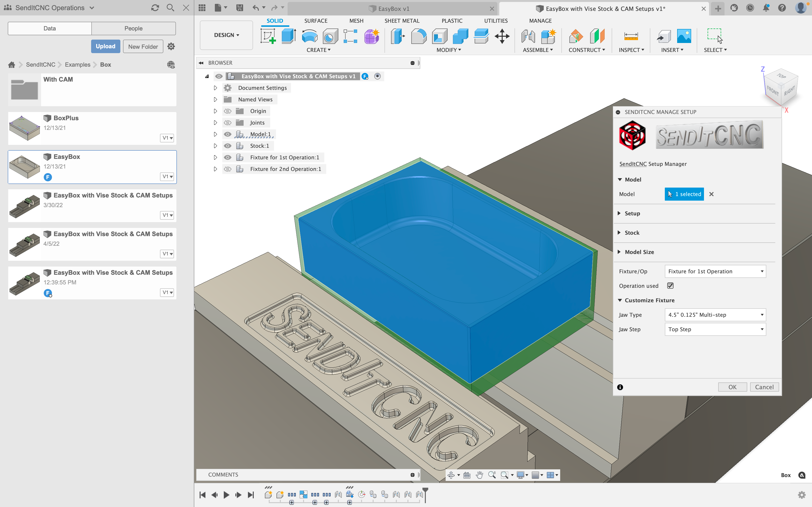Click the OK button in setup dialog
Viewport: 812px width, 507px height.
[x=732, y=387]
